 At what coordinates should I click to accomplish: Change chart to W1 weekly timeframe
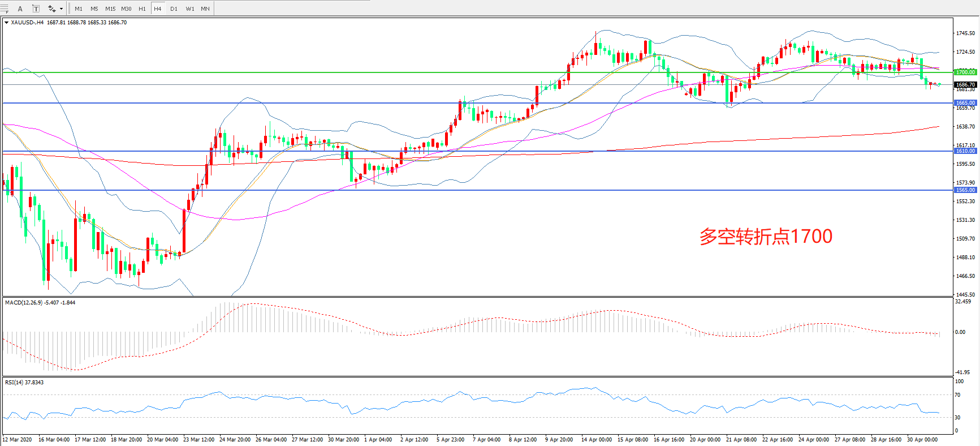click(x=189, y=8)
